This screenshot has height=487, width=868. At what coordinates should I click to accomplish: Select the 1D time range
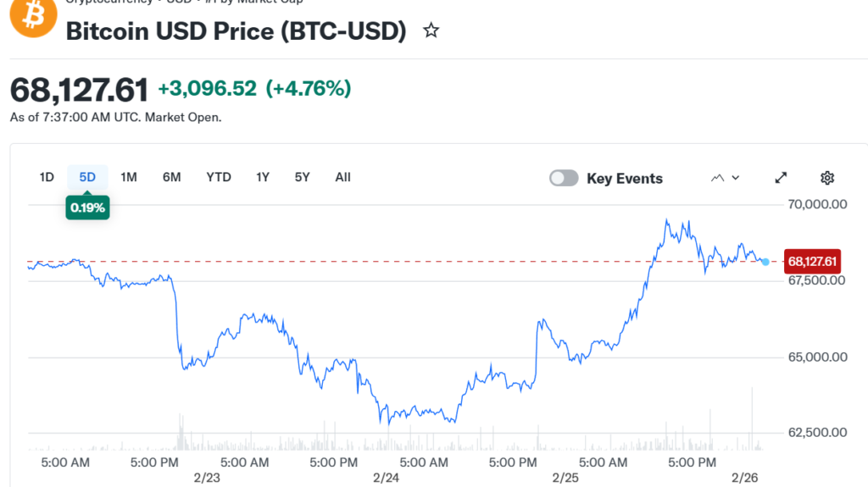pos(47,177)
